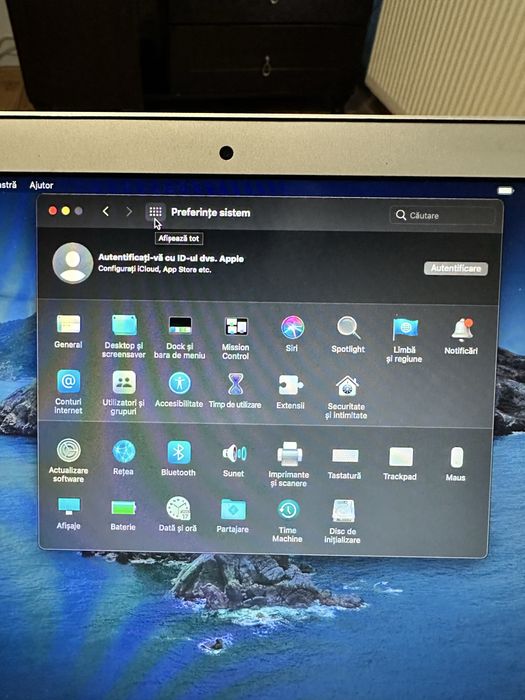The image size is (525, 700).
Task: Open Baterie battery preferences
Action: (x=123, y=515)
